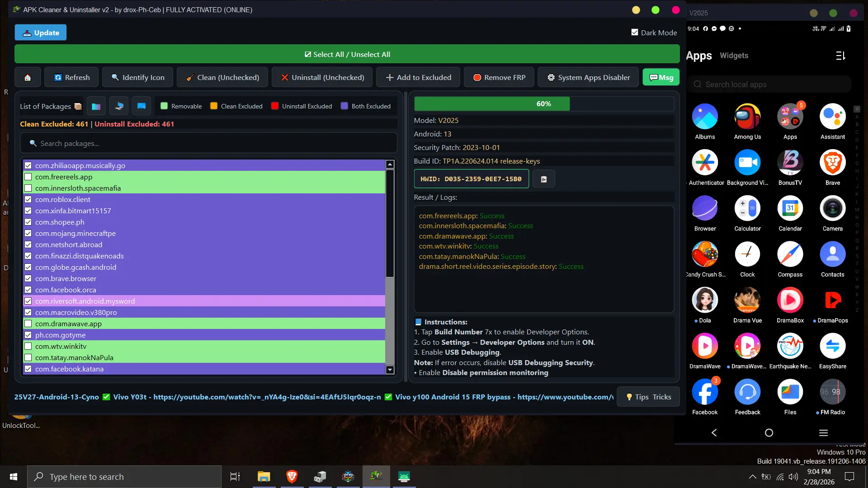Click the Identify Icon button

138,77
